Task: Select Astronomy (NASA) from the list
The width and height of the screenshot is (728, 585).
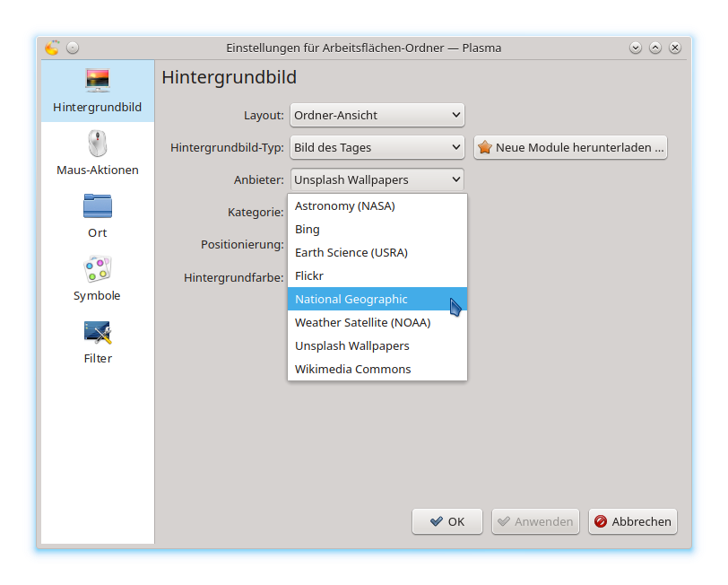Action: 345,205
